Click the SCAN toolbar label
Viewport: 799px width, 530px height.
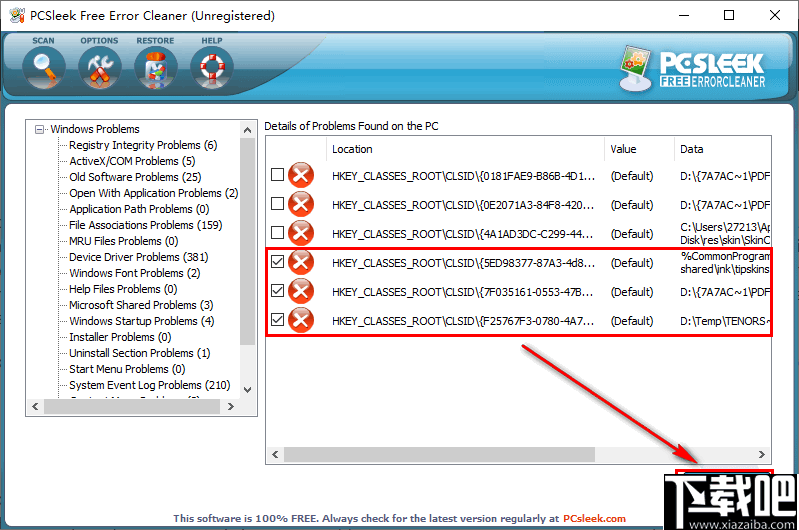click(43, 41)
